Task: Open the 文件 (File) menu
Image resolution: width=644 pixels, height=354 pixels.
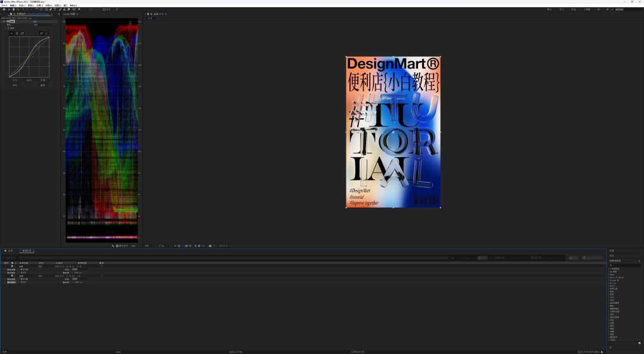Action: coord(5,5)
